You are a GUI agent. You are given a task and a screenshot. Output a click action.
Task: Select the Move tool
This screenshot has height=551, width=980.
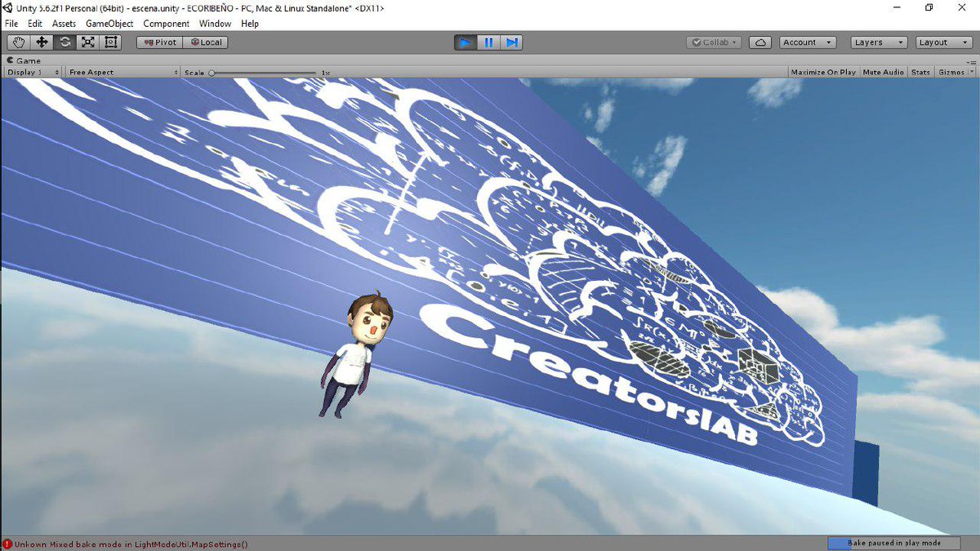pyautogui.click(x=42, y=42)
